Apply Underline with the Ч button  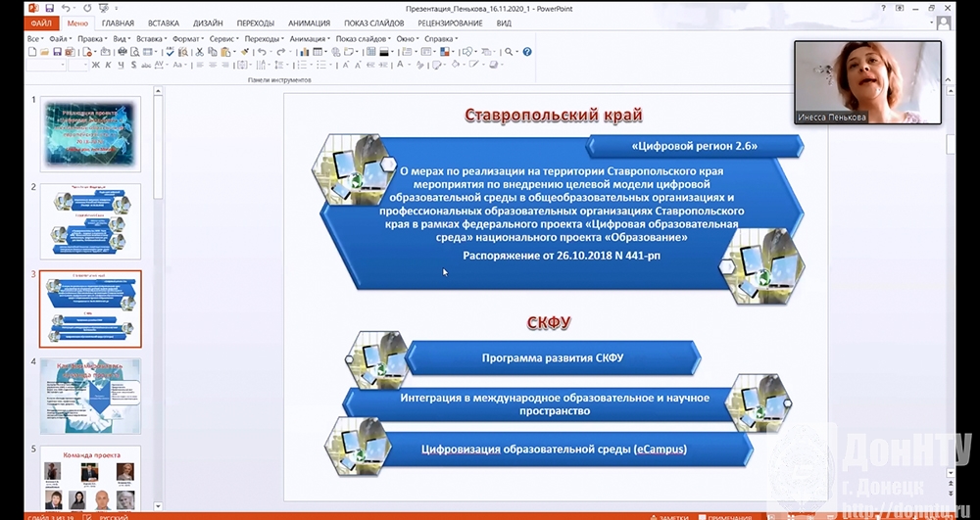click(x=121, y=65)
